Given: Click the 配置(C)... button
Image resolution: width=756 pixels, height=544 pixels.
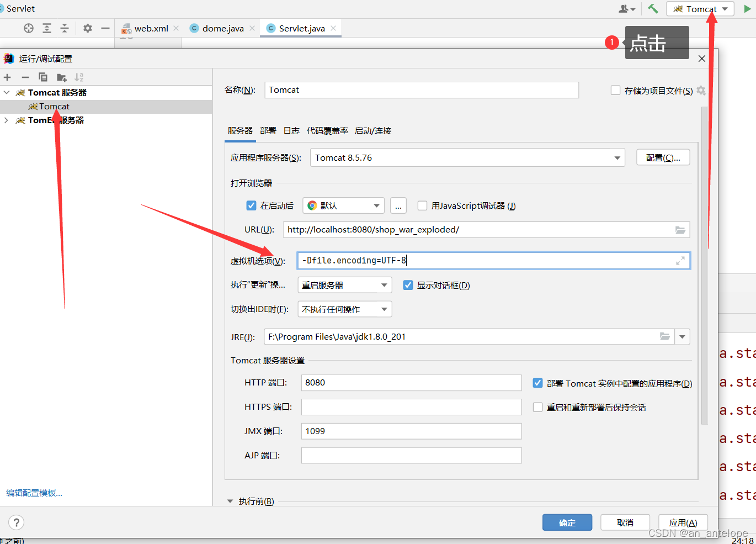Looking at the screenshot, I should 663,157.
